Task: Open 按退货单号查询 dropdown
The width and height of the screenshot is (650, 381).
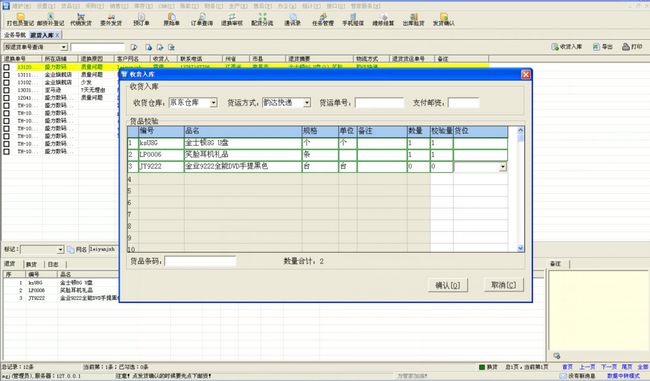Action: pos(64,47)
